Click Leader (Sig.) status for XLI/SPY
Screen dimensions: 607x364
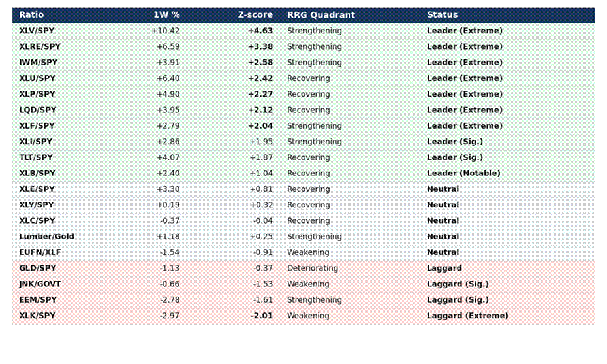(455, 142)
